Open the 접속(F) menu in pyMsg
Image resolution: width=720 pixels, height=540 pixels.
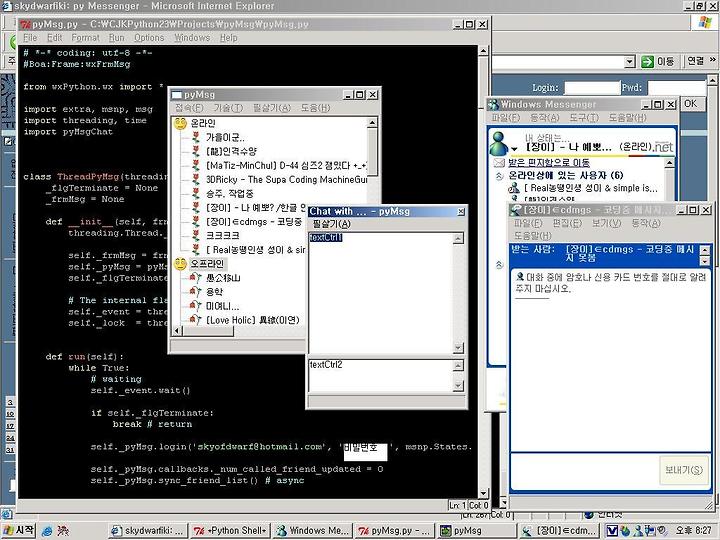point(189,108)
